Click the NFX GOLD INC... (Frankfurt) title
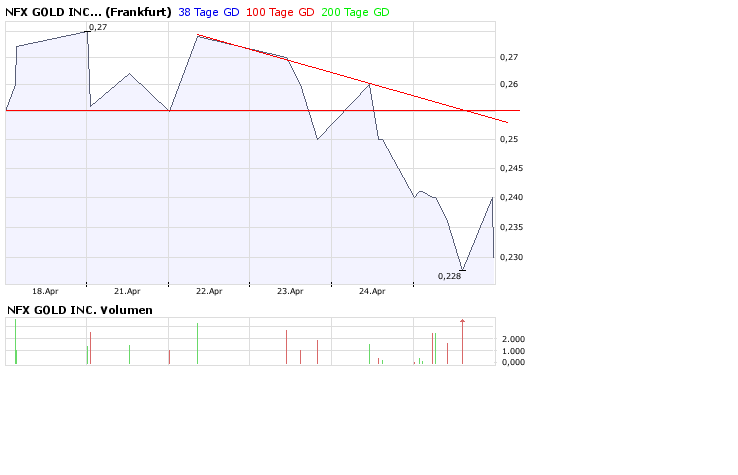The width and height of the screenshot is (738, 475). tap(88, 12)
